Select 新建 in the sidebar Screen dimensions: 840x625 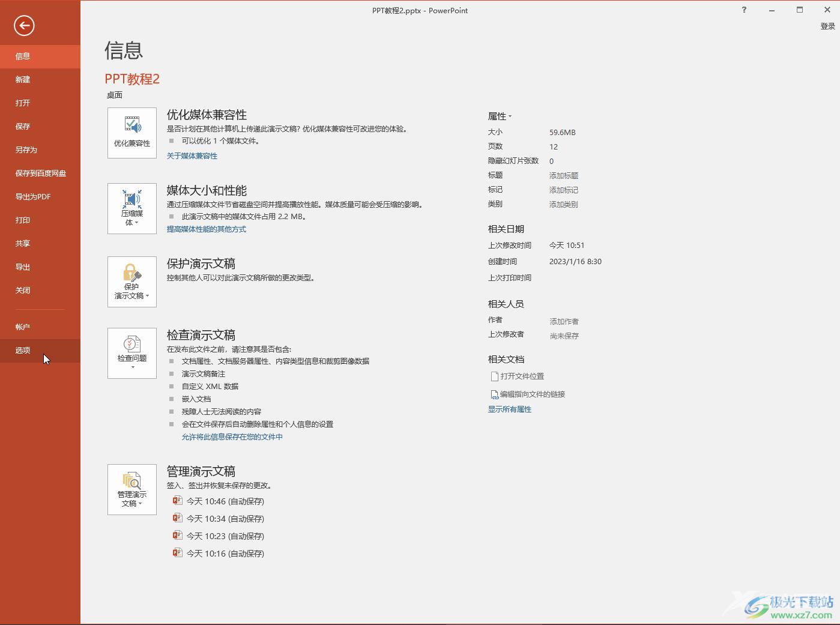coord(40,80)
